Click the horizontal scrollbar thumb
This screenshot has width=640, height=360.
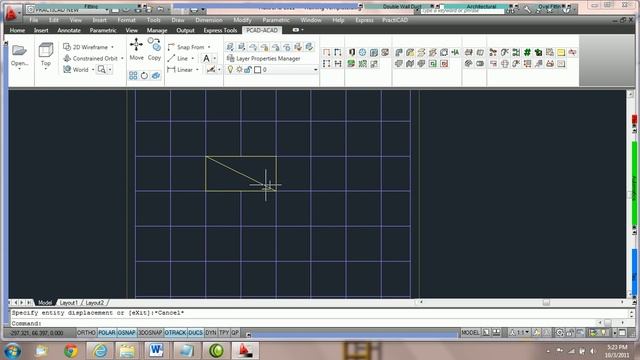pos(546,302)
